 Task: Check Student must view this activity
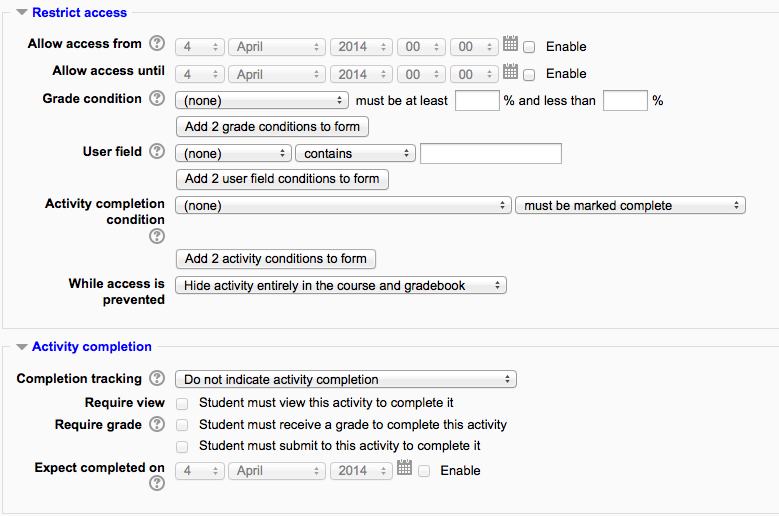(x=182, y=404)
